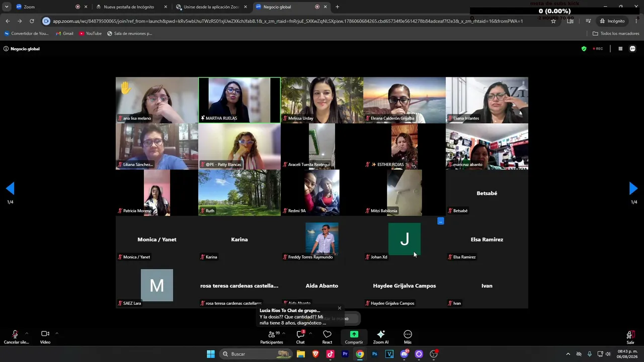Select MARTHA RUELAS video tile
Viewport: 644px width, 362px height.
239,100
